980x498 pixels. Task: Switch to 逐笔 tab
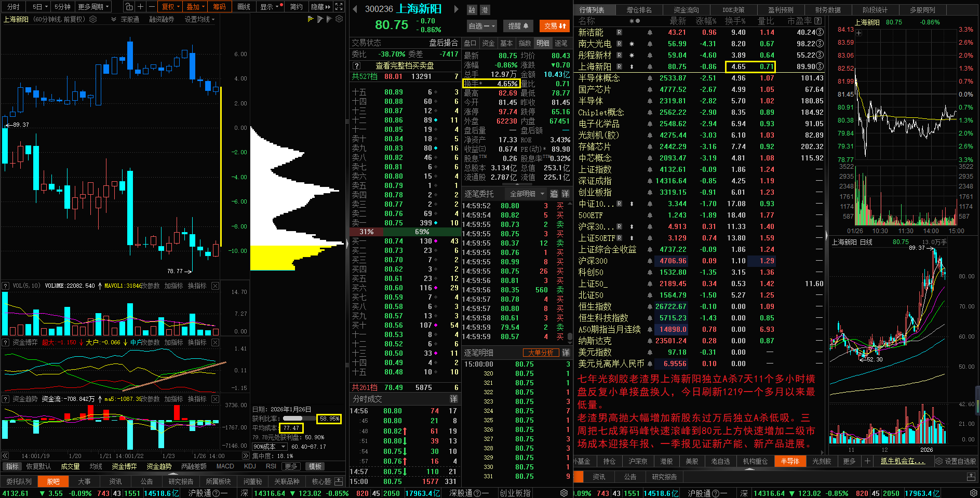coord(561,43)
